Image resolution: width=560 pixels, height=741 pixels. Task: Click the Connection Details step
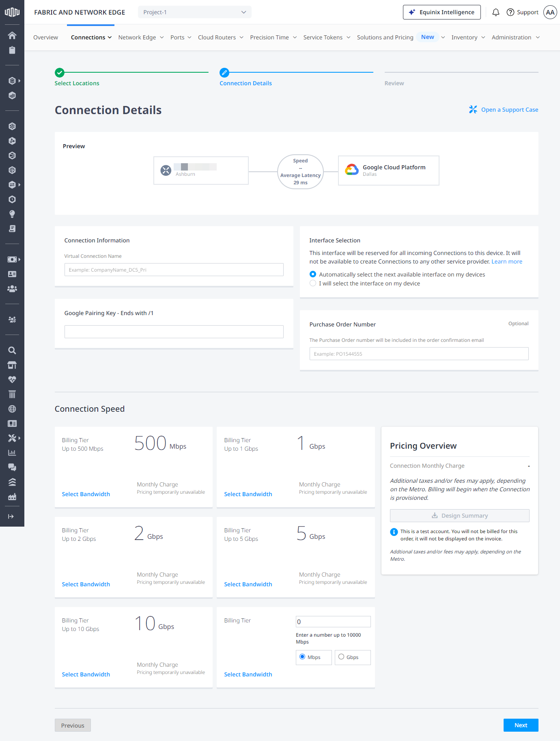(246, 83)
